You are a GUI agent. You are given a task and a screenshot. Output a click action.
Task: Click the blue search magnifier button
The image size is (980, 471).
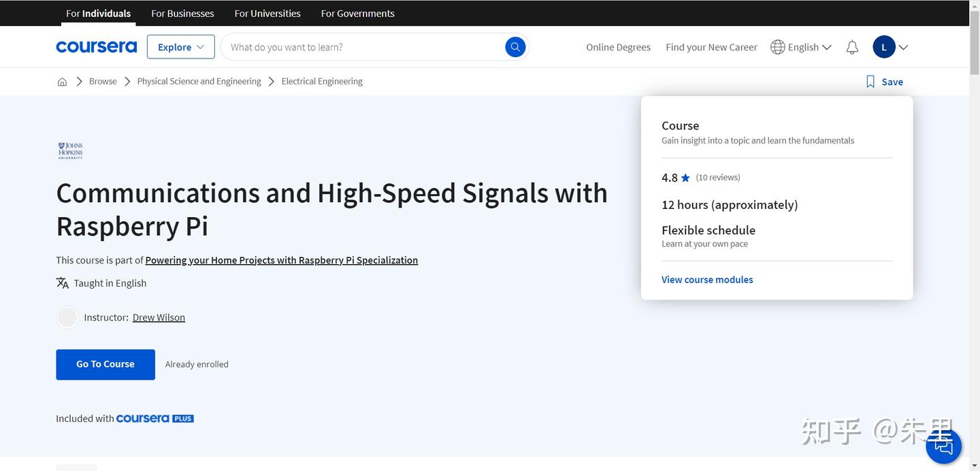pos(515,47)
